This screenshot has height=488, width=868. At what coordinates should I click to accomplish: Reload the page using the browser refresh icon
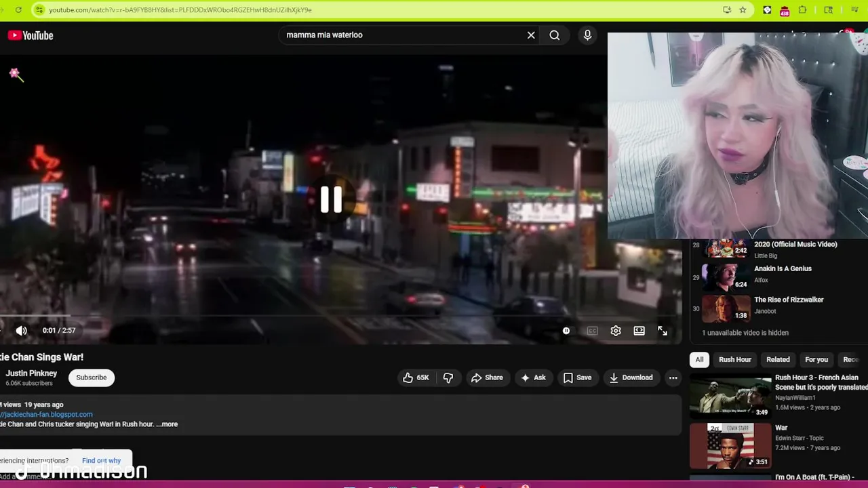click(x=18, y=9)
